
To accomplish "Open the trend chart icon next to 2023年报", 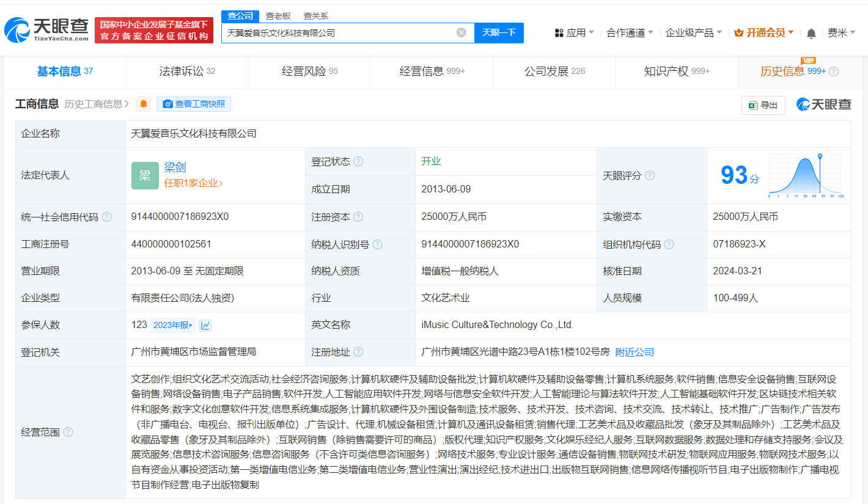I will point(204,324).
